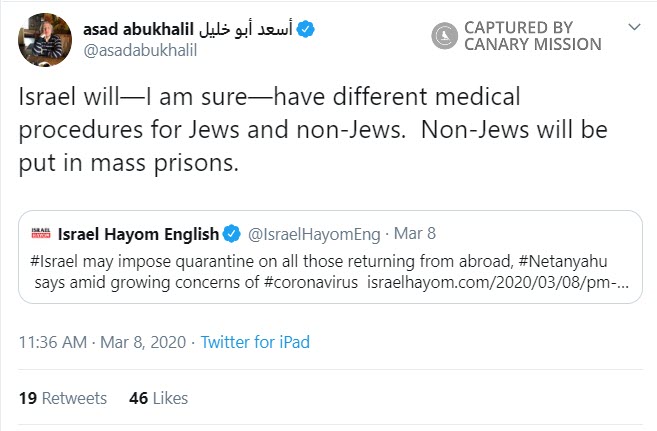This screenshot has width=657, height=431.
Task: Click the Canary Mission bird logo icon
Action: coord(442,37)
